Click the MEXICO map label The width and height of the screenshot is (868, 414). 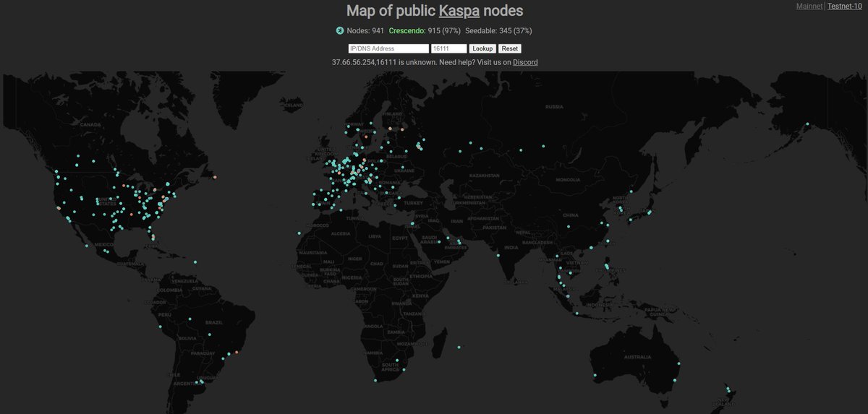click(x=106, y=245)
